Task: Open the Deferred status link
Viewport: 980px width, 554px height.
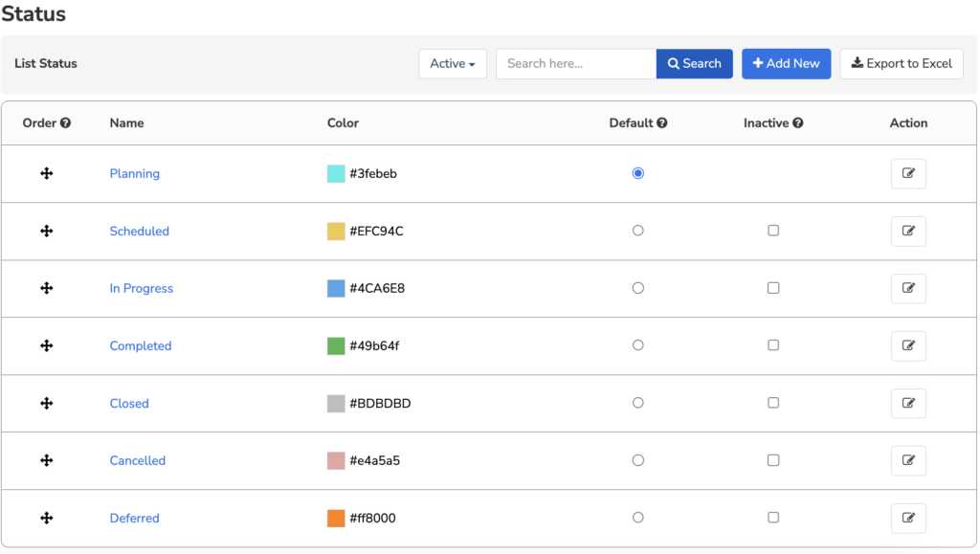Action: 134,519
